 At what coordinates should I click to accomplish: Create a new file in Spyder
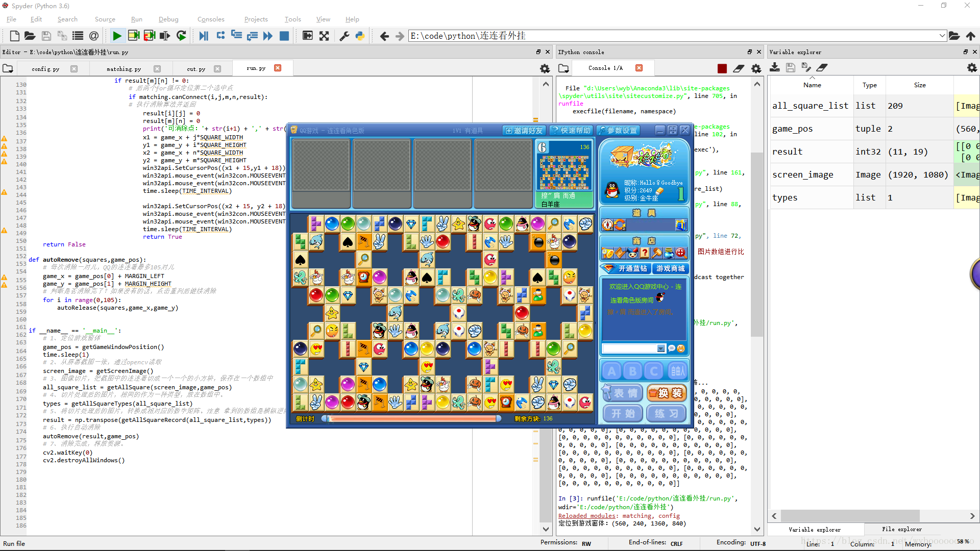click(14, 36)
